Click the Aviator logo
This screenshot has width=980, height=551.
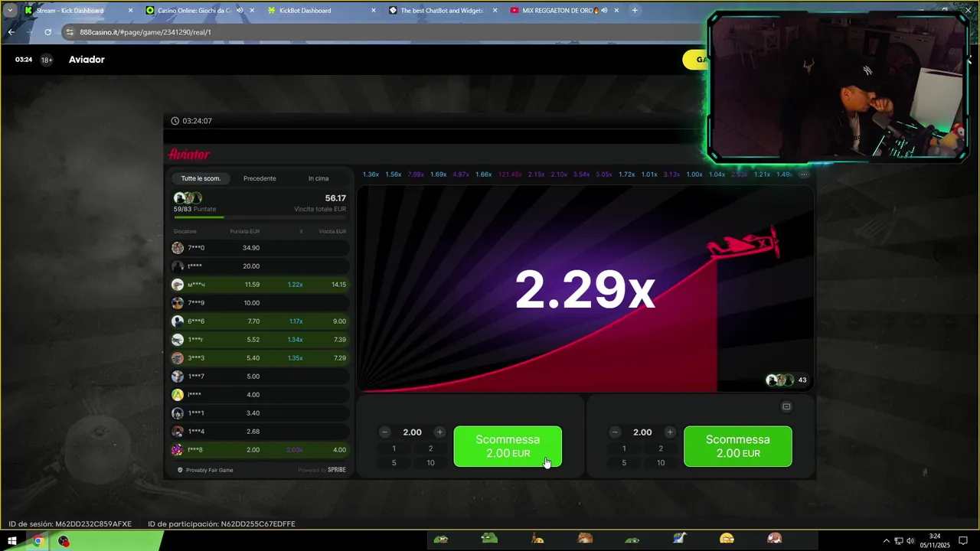189,155
